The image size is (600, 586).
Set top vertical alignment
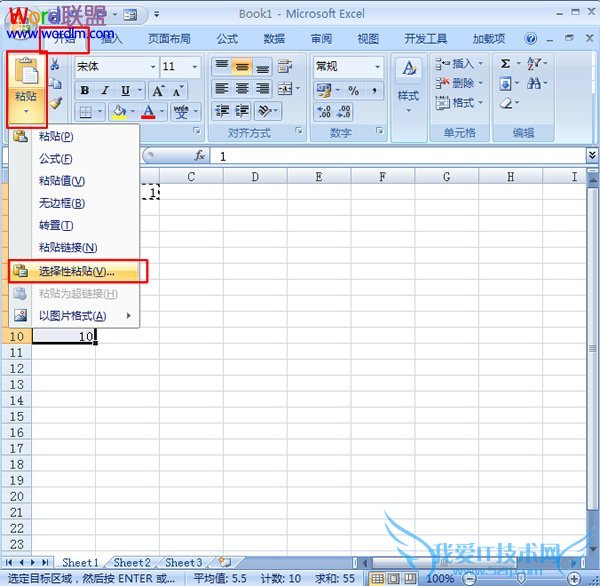click(222, 66)
